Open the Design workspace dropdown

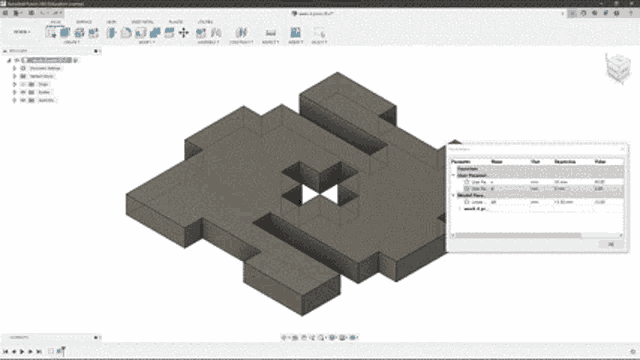tap(22, 31)
